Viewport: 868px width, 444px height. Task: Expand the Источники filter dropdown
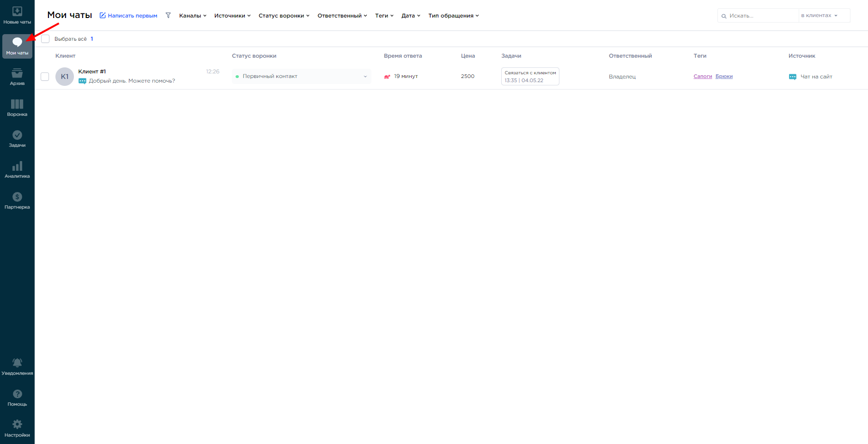click(x=232, y=16)
